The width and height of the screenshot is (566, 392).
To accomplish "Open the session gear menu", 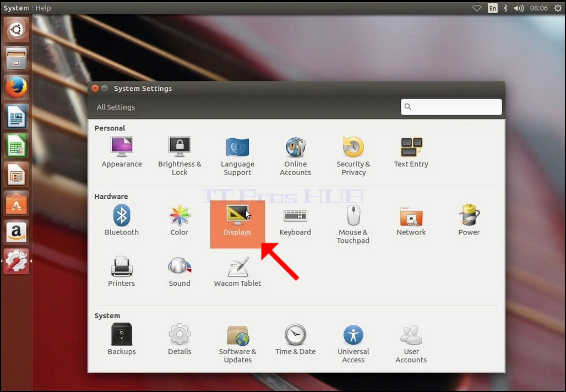I will (x=558, y=8).
